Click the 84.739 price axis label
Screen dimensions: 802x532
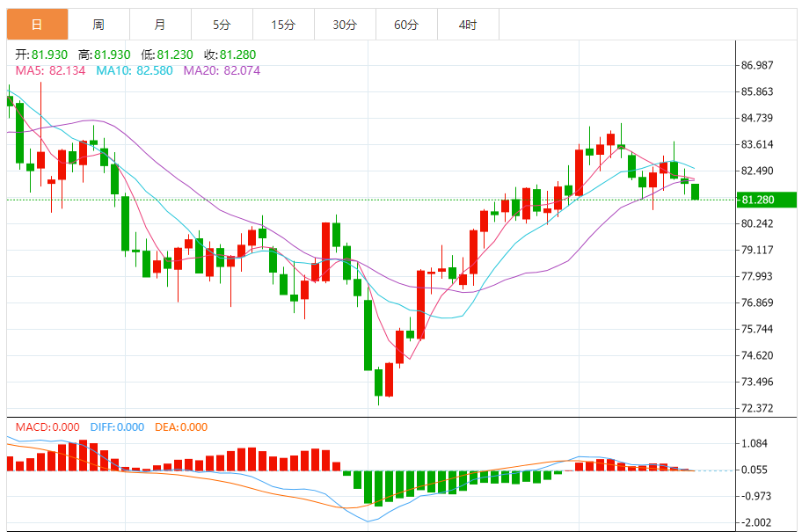tap(757, 118)
